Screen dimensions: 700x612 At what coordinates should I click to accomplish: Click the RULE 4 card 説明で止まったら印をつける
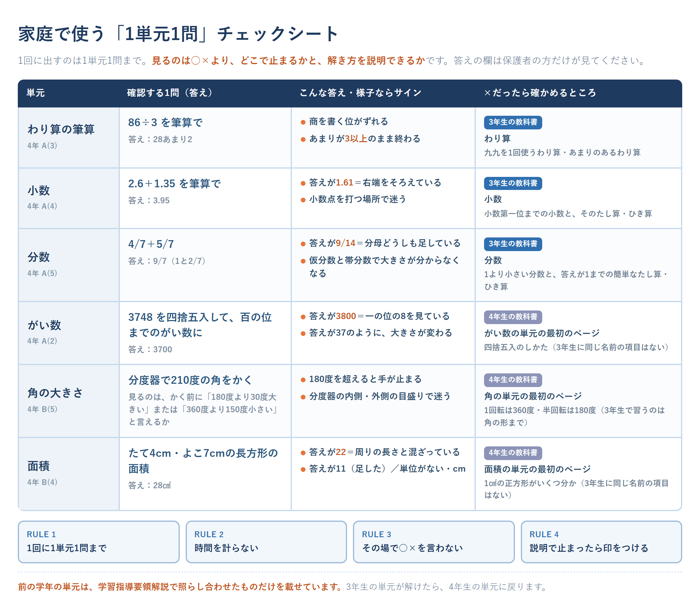coord(601,542)
